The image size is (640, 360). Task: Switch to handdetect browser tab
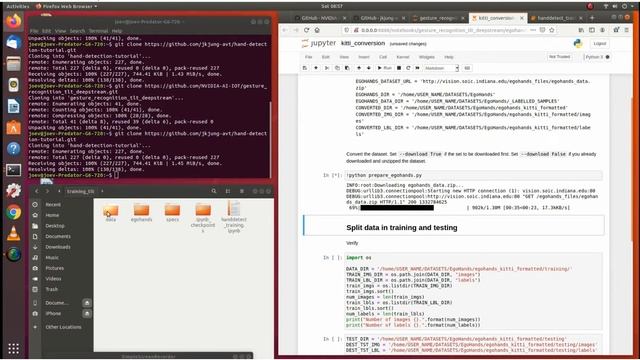(556, 18)
